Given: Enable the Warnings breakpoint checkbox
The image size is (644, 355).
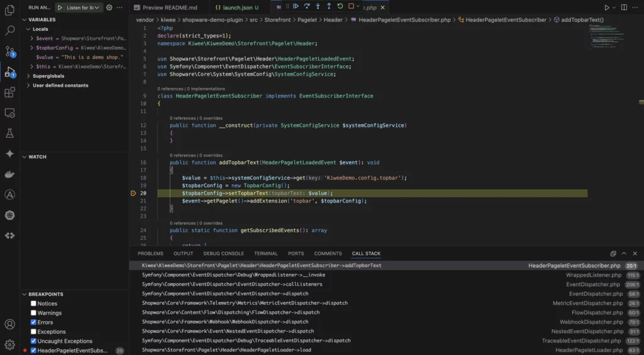Looking at the screenshot, I should pos(34,313).
